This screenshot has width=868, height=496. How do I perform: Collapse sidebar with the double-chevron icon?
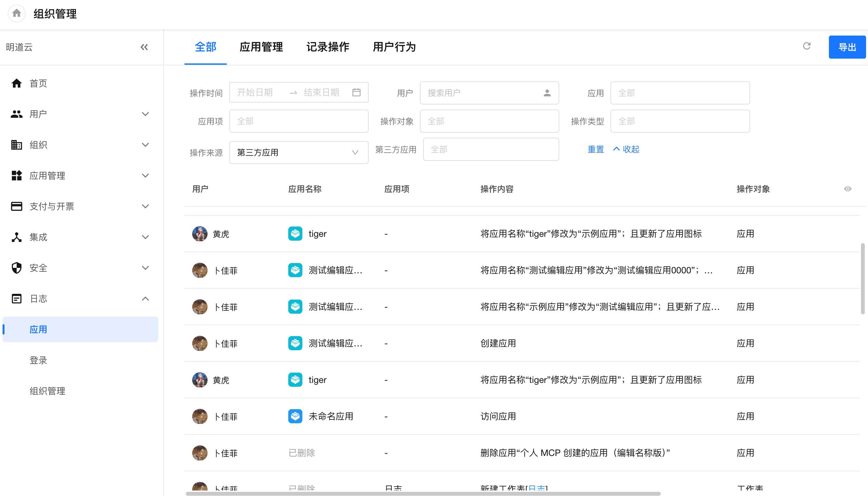coord(144,47)
